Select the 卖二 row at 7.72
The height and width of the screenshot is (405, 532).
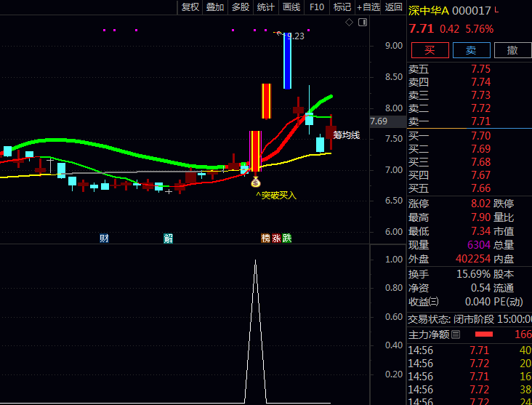(469, 108)
